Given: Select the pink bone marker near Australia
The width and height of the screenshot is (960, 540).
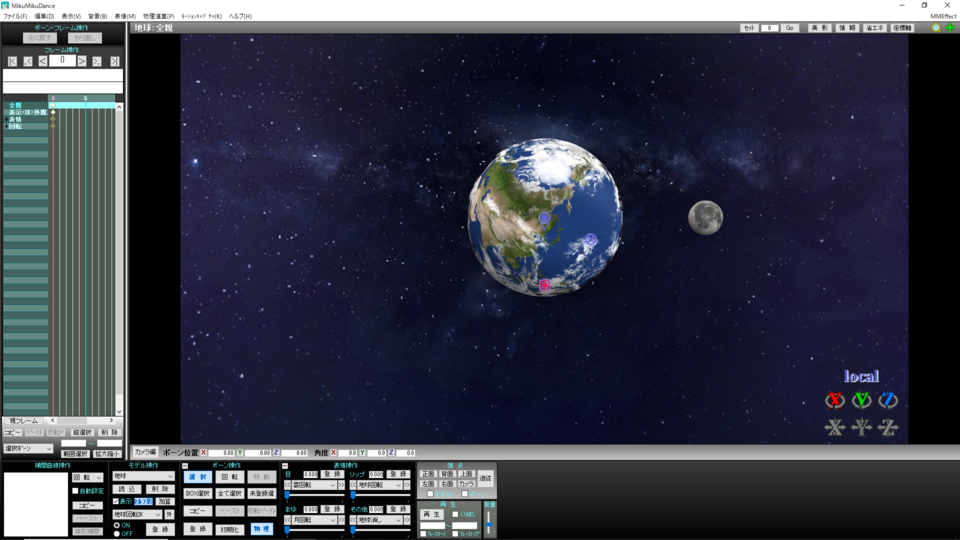Looking at the screenshot, I should pos(544,285).
